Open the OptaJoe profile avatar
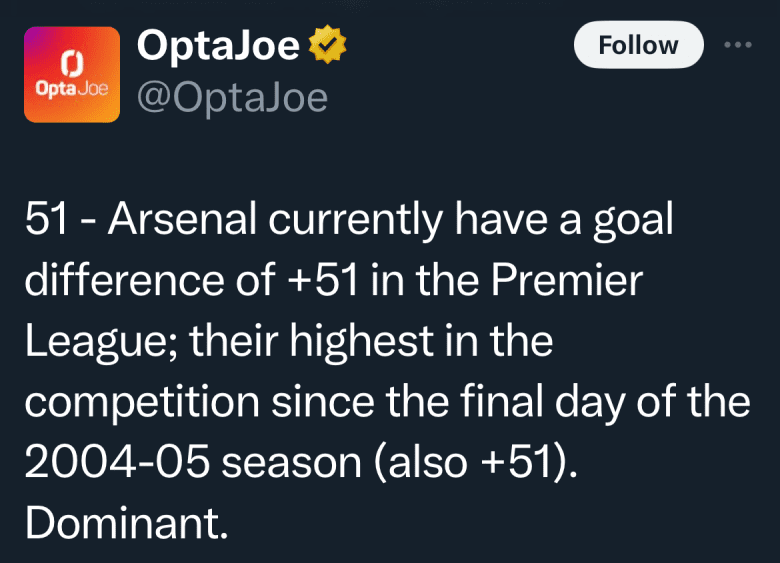 pos(71,73)
